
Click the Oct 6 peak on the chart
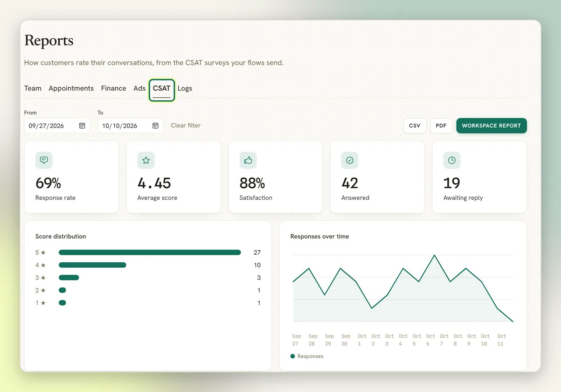pyautogui.click(x=434, y=255)
